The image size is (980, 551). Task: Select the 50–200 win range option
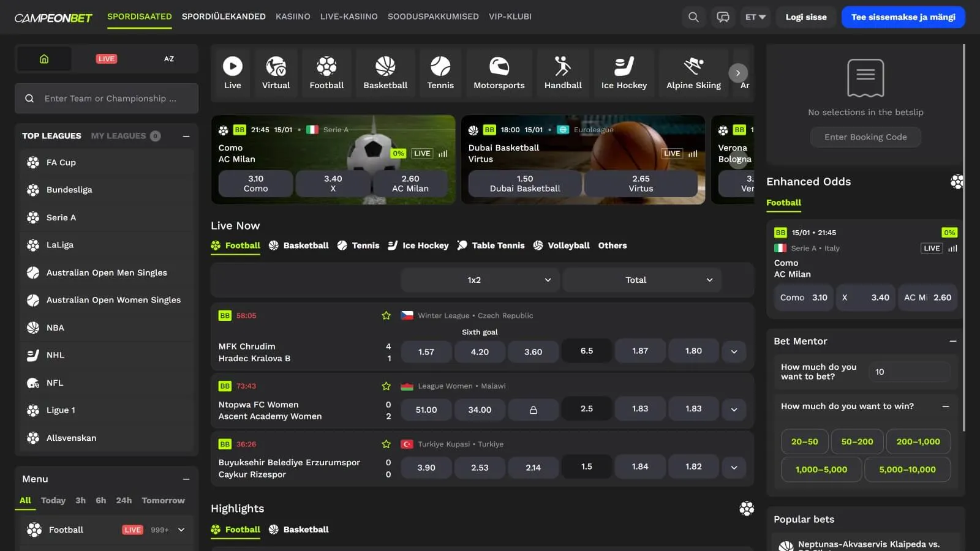857,441
